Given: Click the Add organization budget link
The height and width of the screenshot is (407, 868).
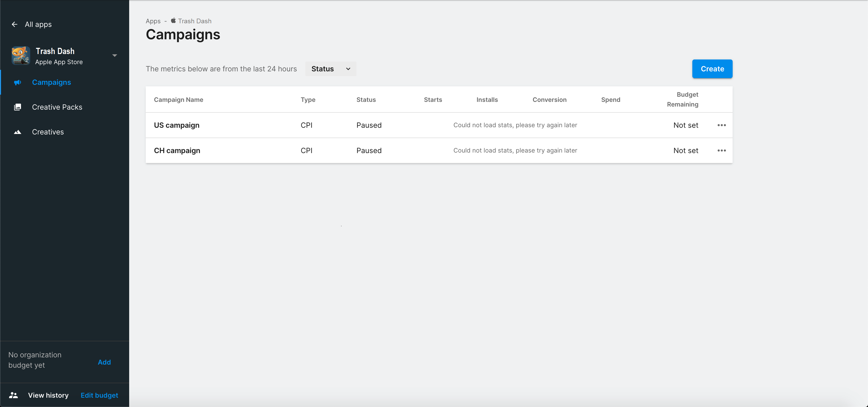Looking at the screenshot, I should point(104,362).
